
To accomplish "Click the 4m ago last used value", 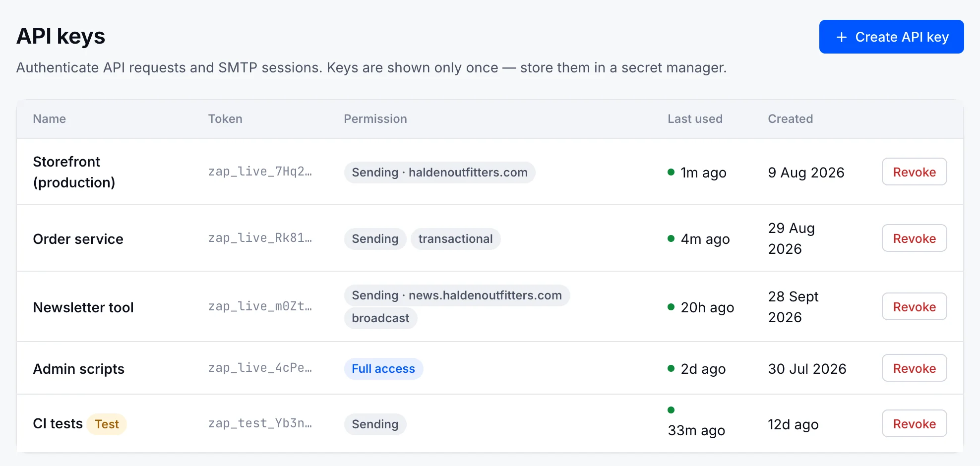I will point(705,239).
